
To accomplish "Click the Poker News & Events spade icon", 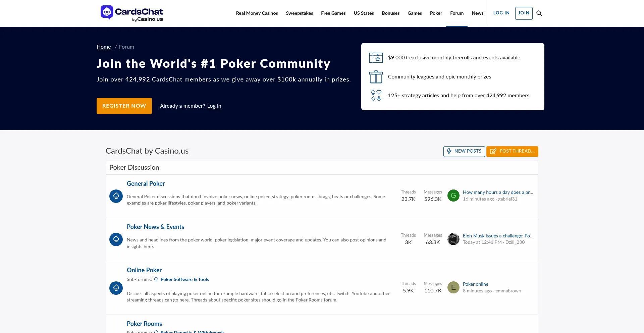I will pos(116,239).
